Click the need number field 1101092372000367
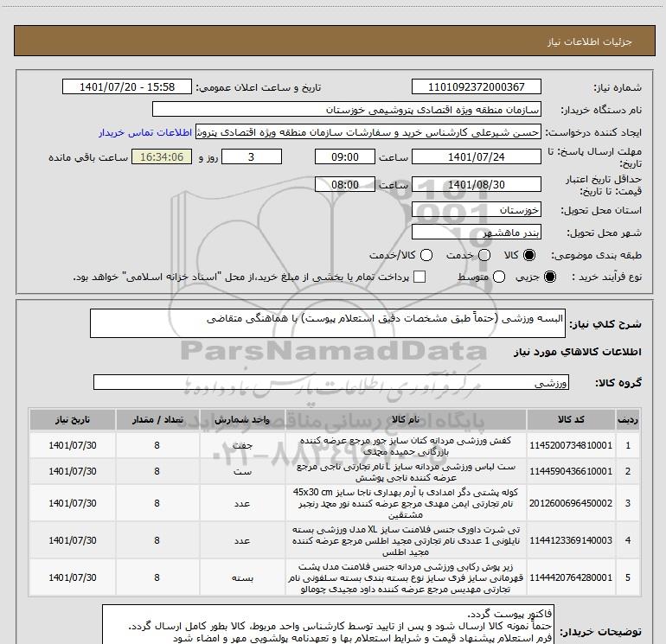666x644 pixels. pyautogui.click(x=476, y=86)
